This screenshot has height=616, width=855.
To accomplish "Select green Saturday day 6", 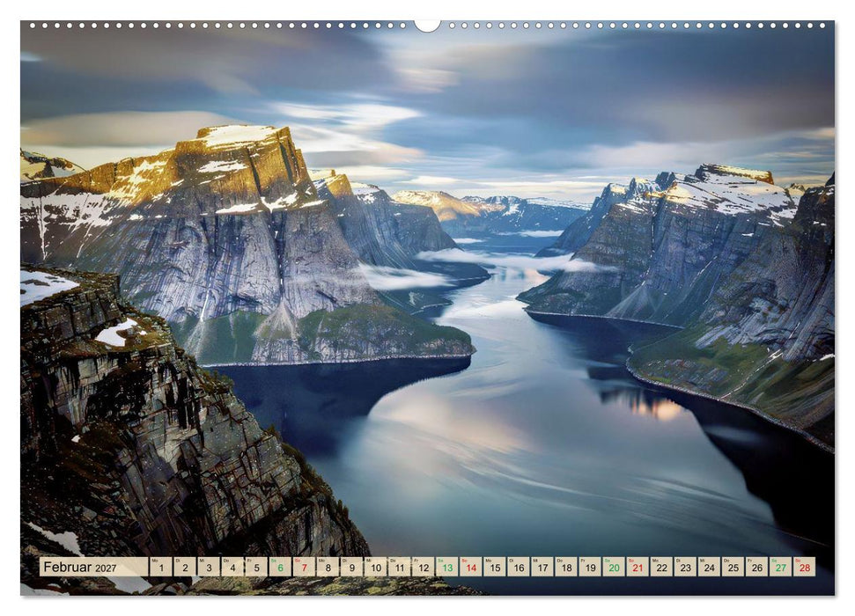I will (280, 567).
